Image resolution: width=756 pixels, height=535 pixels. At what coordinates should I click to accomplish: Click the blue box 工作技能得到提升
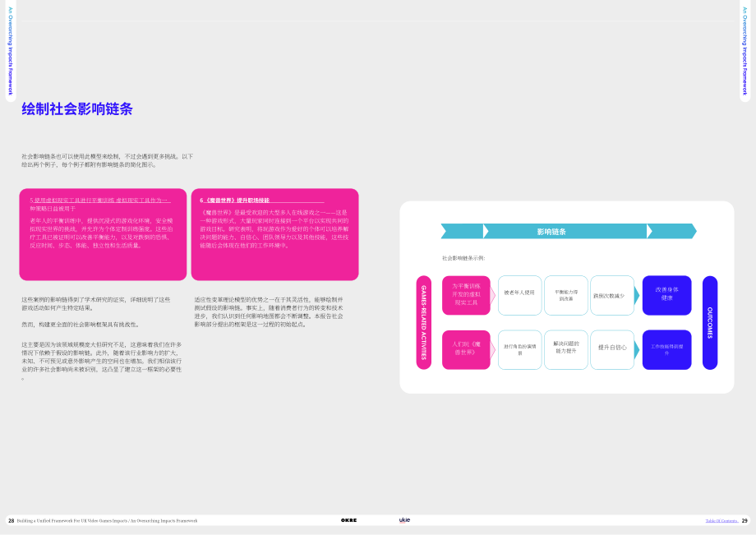666,350
